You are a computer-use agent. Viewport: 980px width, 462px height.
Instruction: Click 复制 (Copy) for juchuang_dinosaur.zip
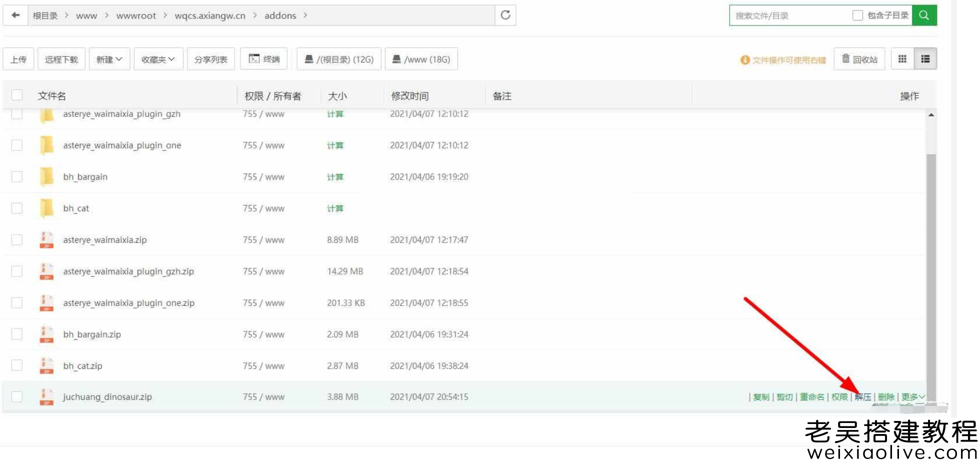[x=761, y=397]
